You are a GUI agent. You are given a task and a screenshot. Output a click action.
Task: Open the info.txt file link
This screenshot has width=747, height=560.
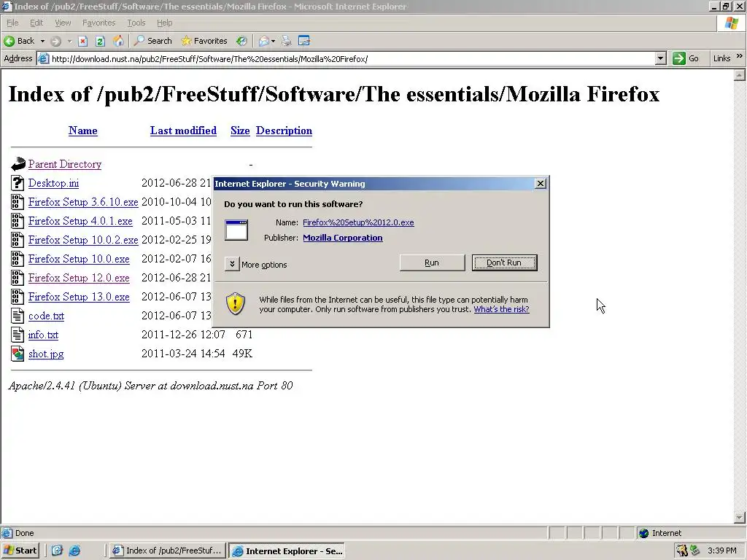(43, 335)
